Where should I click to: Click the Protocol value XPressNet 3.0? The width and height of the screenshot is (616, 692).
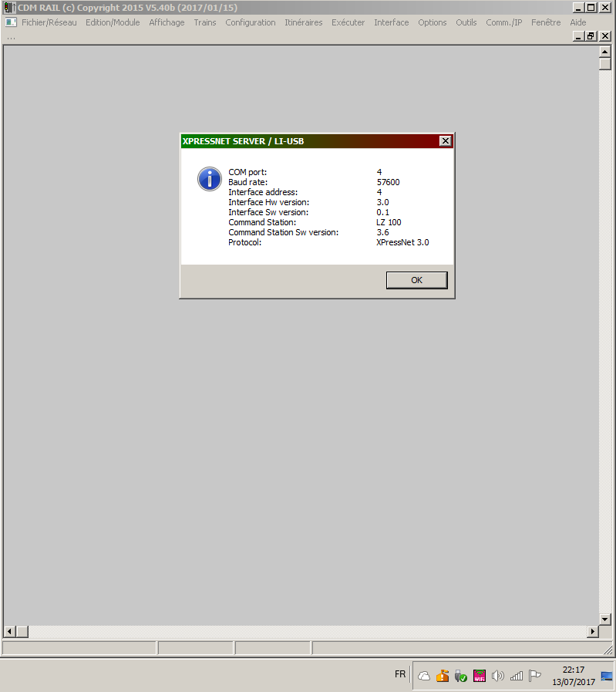[402, 242]
